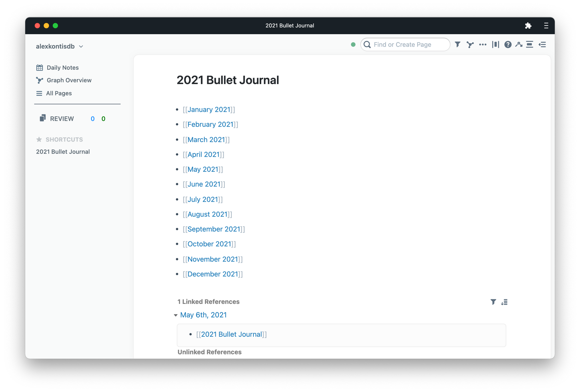Click the 2021 Bullet Journal page title
580x392 pixels.
tap(228, 80)
